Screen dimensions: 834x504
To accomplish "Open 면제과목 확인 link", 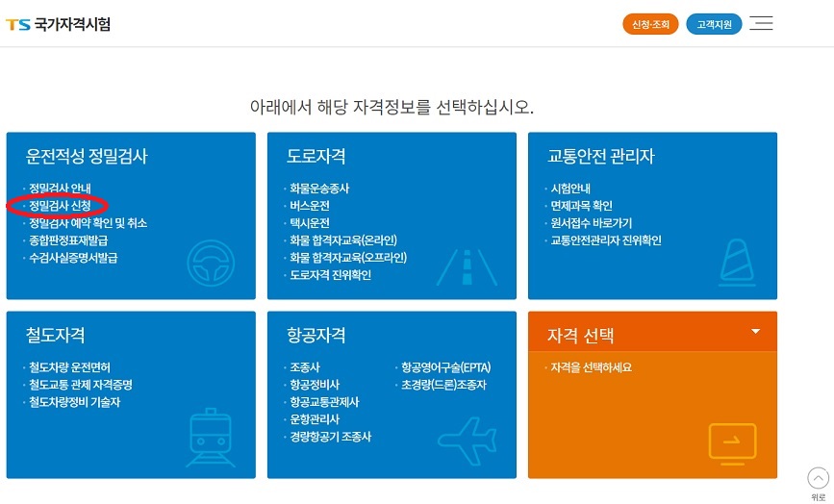I will (x=581, y=206).
